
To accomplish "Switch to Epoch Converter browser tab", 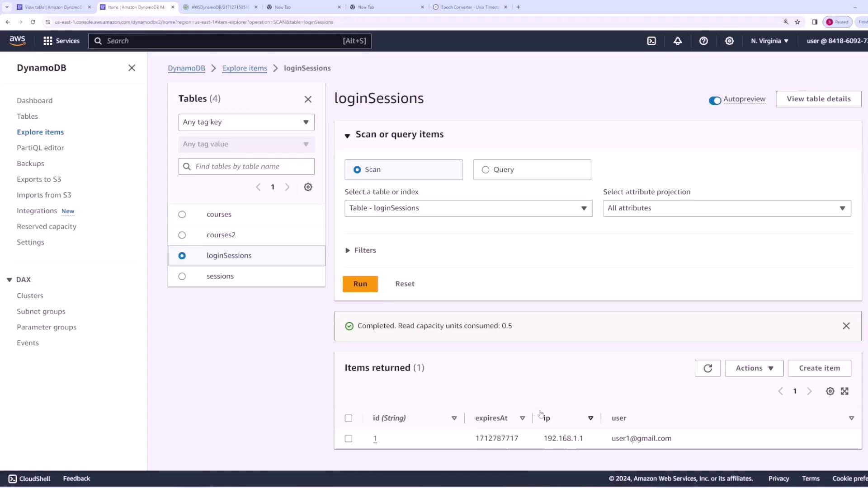I will coord(470,7).
